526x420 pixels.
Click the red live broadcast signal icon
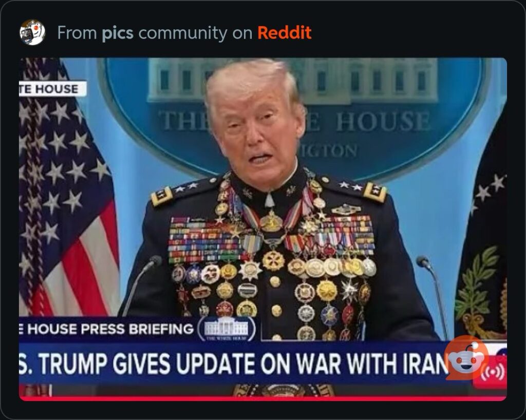pos(493,372)
